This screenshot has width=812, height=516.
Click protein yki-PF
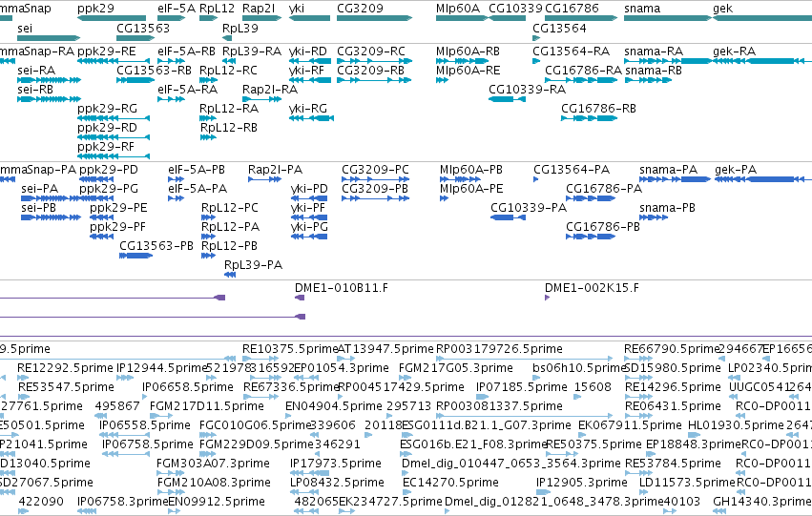tap(308, 208)
